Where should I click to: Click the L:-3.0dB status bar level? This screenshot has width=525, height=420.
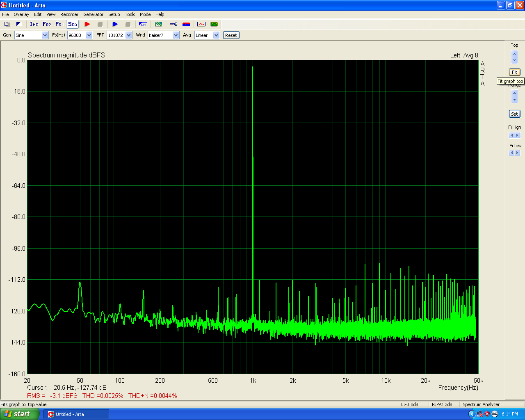(x=410, y=404)
